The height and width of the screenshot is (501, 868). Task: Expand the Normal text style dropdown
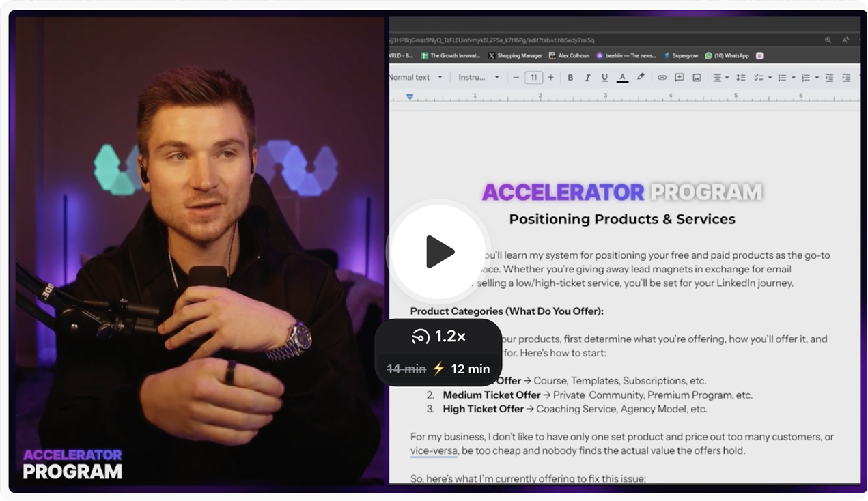click(x=416, y=78)
